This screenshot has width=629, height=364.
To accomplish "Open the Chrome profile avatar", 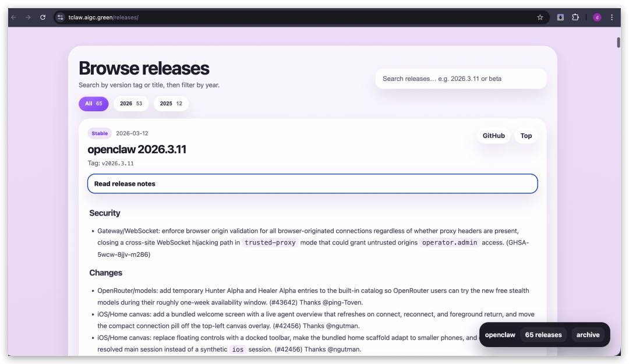I will (x=597, y=17).
